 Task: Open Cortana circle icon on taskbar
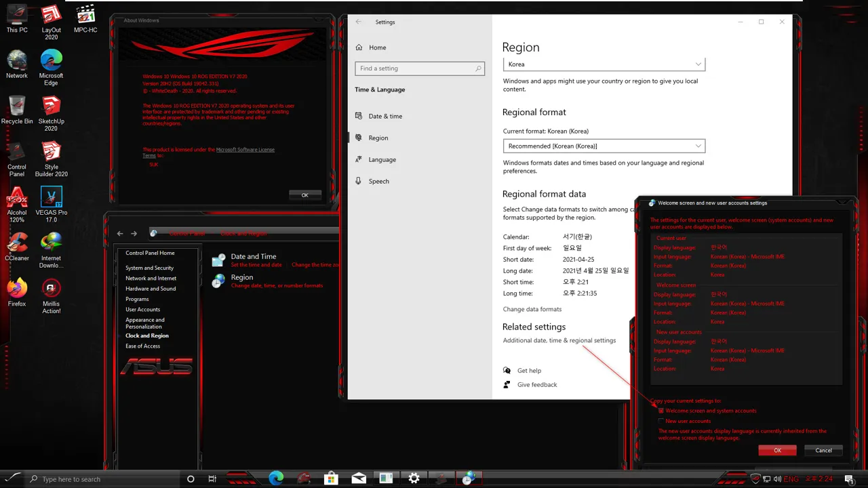coord(191,479)
